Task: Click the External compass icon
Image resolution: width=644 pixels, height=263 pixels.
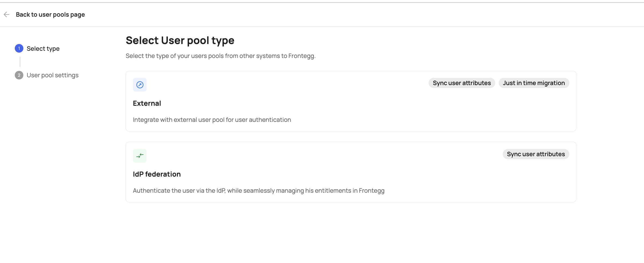Action: [x=140, y=85]
